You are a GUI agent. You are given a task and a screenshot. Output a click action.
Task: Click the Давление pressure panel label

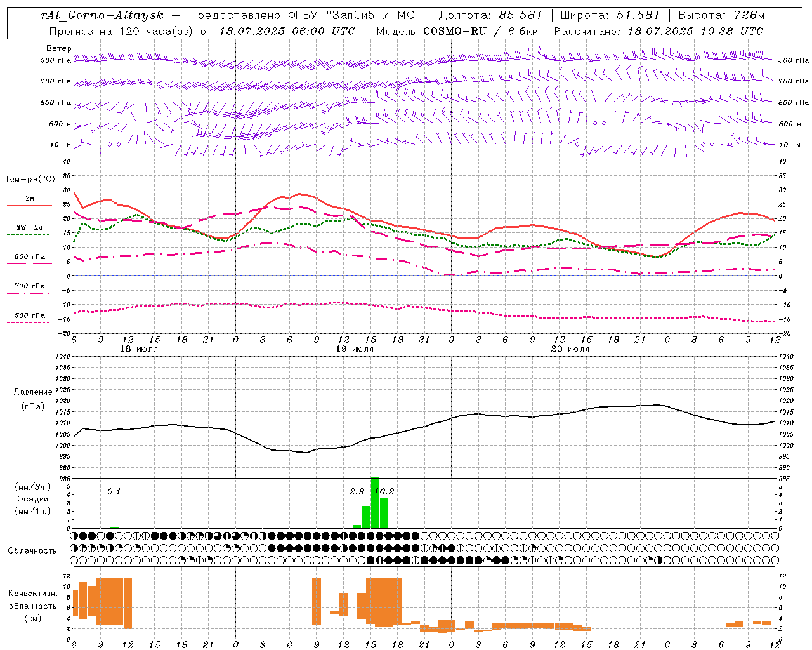click(x=33, y=392)
